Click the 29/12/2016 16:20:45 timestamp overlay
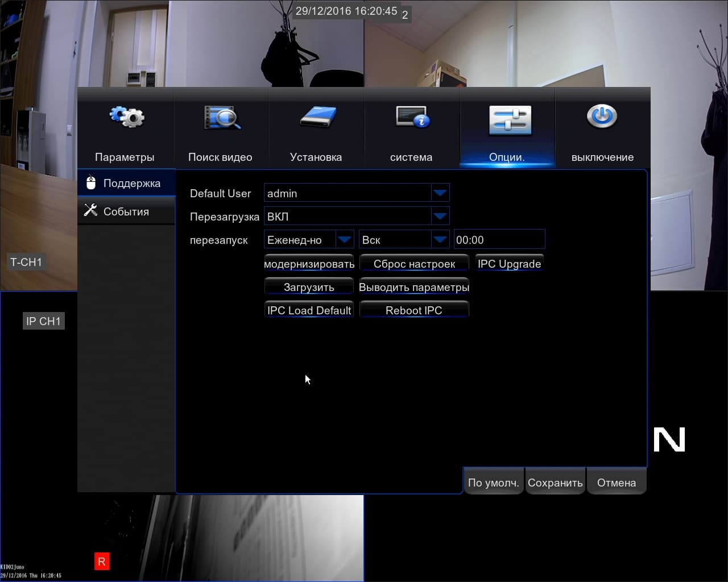 tap(346, 11)
